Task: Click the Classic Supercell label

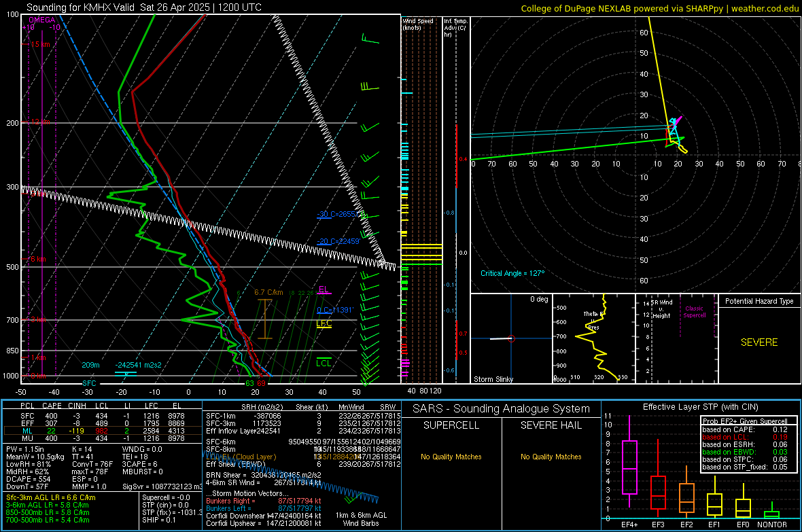Action: pyautogui.click(x=694, y=312)
